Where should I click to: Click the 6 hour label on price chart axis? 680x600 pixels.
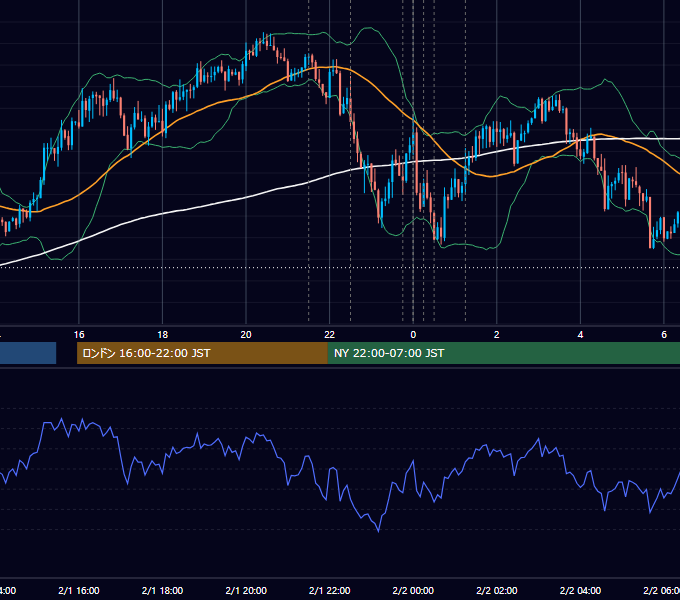[x=664, y=335]
